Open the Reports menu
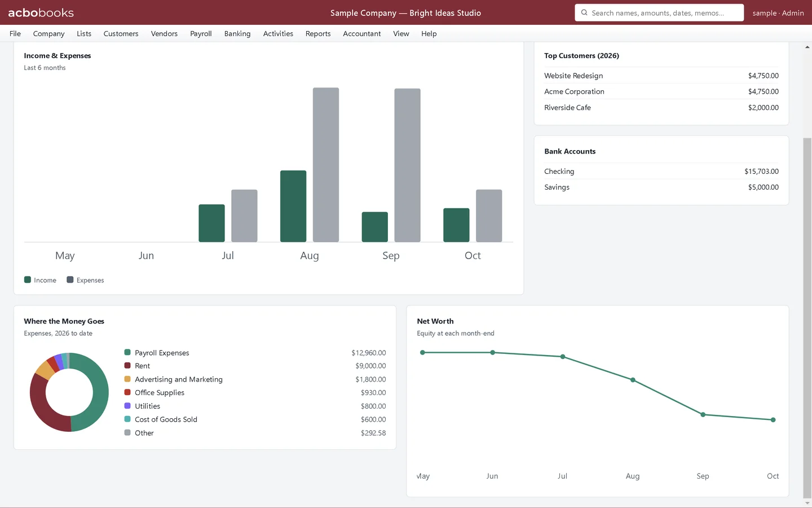This screenshot has width=812, height=508. [318, 33]
